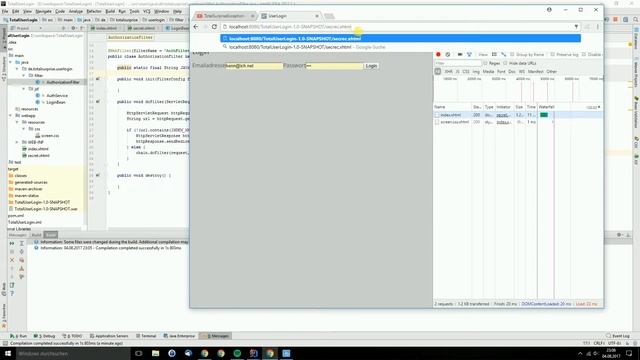Toggle Hide data URLs checkbox
The image size is (640, 360).
pyautogui.click(x=505, y=63)
